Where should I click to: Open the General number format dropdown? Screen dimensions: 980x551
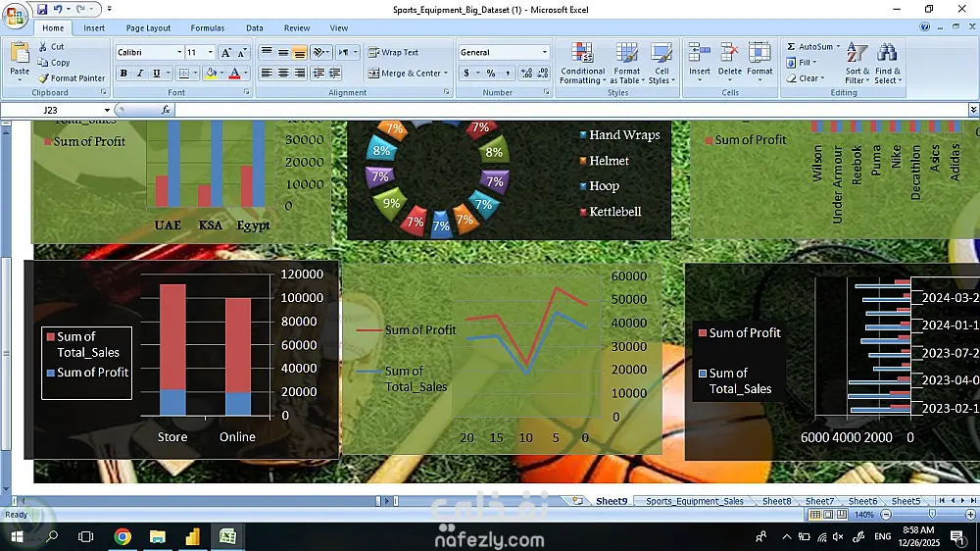click(544, 53)
